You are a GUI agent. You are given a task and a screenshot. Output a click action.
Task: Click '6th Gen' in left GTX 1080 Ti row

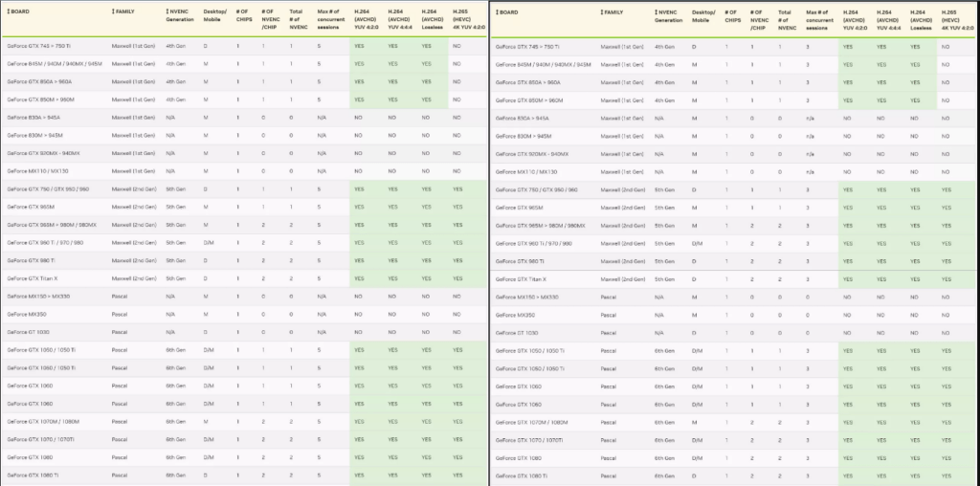pos(176,475)
